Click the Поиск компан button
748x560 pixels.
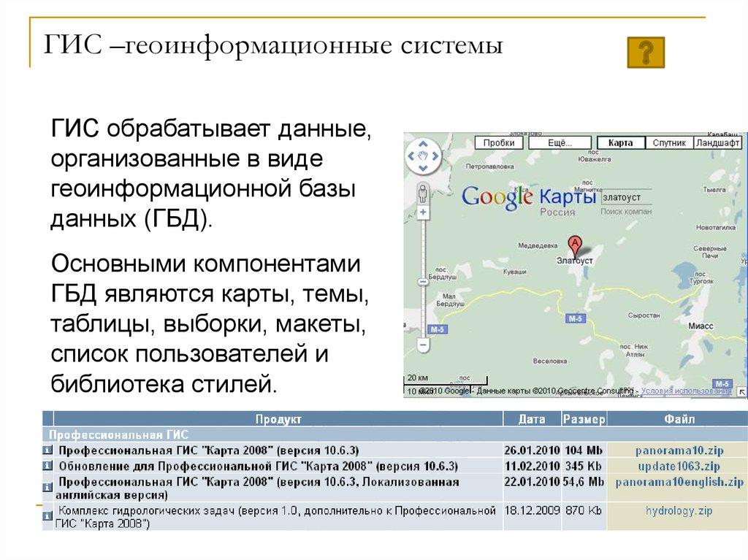pos(626,212)
